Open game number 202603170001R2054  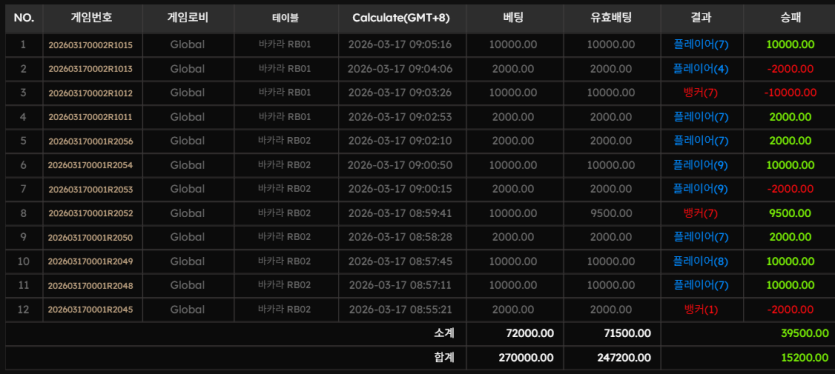coord(91,165)
